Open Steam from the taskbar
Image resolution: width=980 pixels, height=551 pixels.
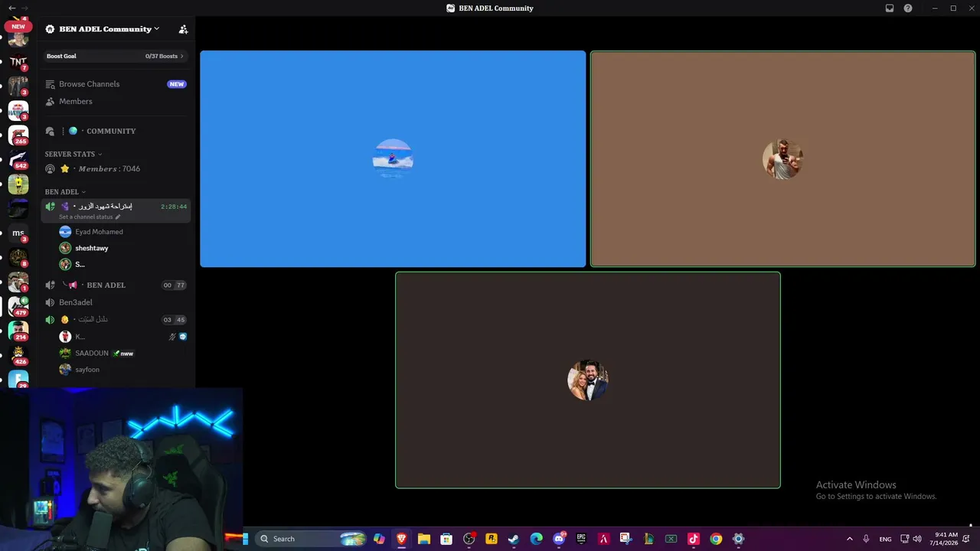pyautogui.click(x=514, y=539)
